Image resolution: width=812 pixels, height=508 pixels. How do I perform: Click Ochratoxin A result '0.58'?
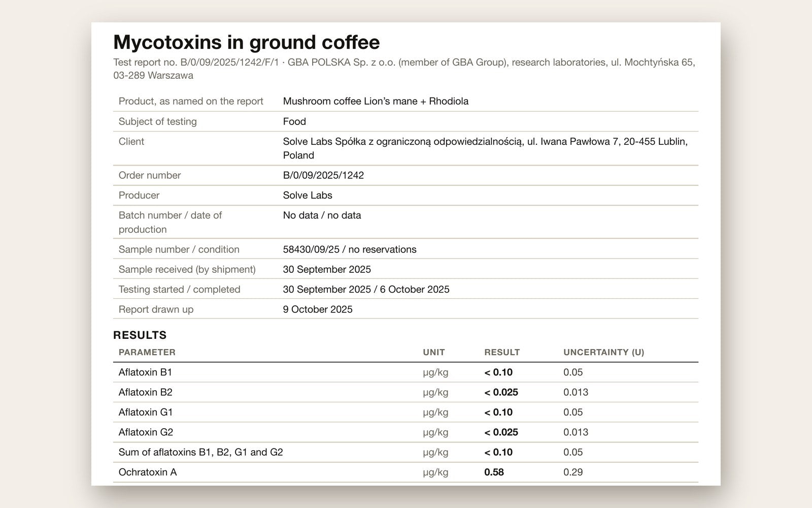[494, 472]
